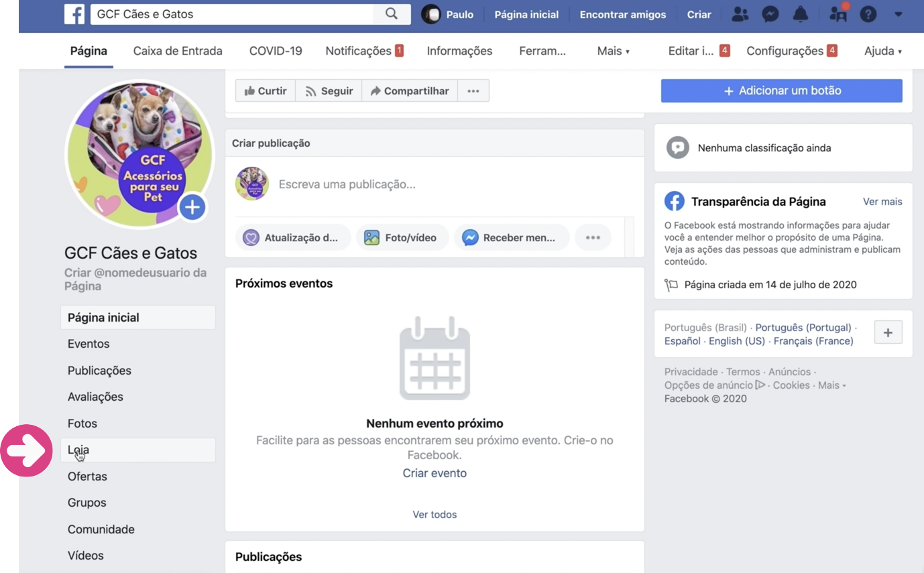Click Adicionar um botão

[782, 90]
